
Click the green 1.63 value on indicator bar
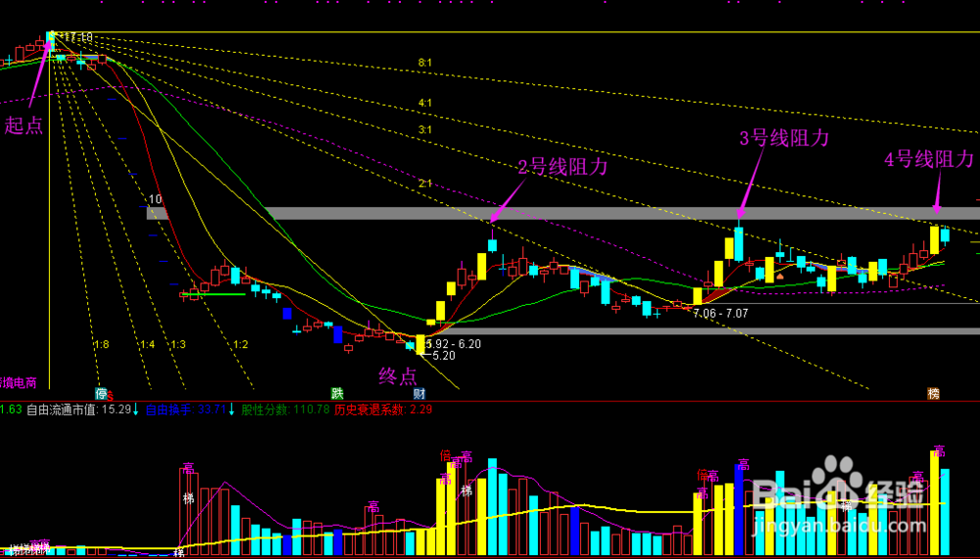pos(11,410)
